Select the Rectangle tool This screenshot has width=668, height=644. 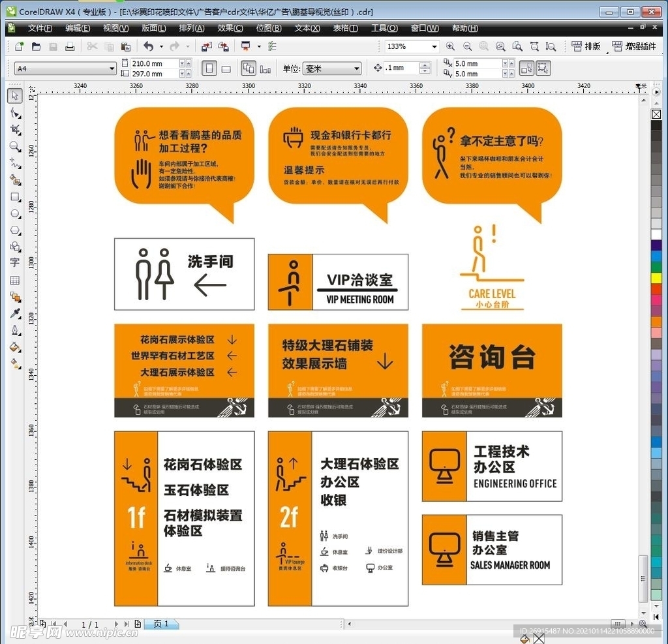15,197
